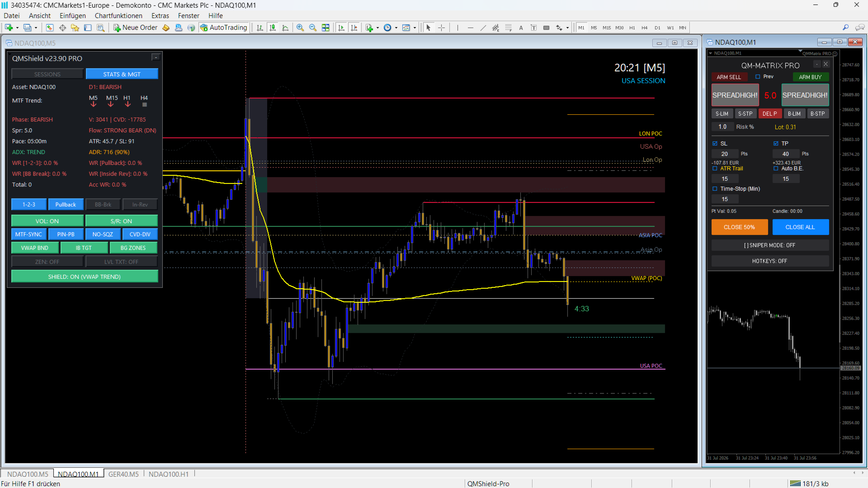Open the Navigator folder-star icon

(75, 28)
